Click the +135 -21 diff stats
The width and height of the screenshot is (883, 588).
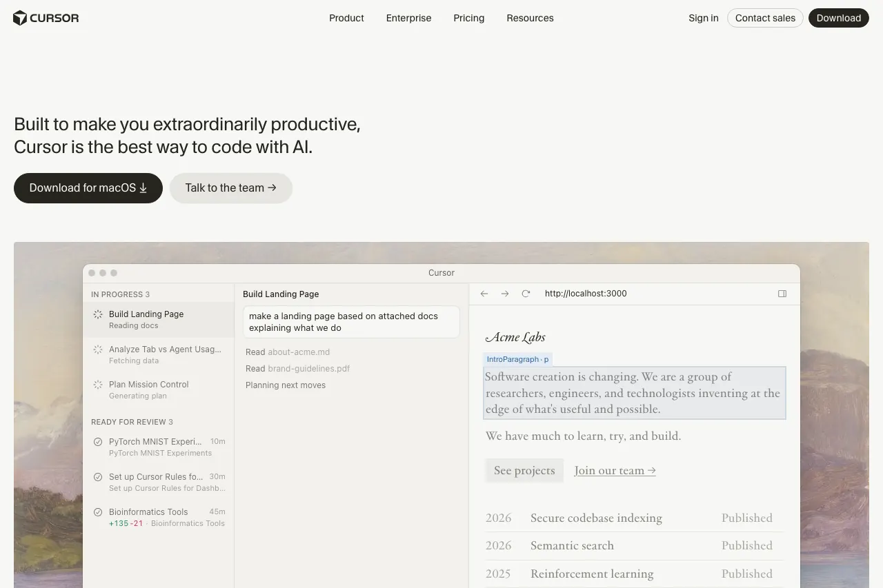[x=126, y=523]
